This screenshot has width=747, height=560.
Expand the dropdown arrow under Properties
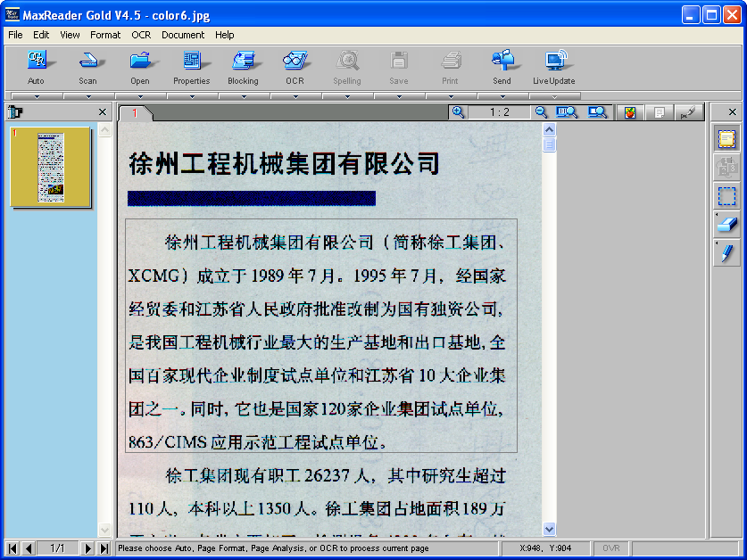tap(193, 96)
